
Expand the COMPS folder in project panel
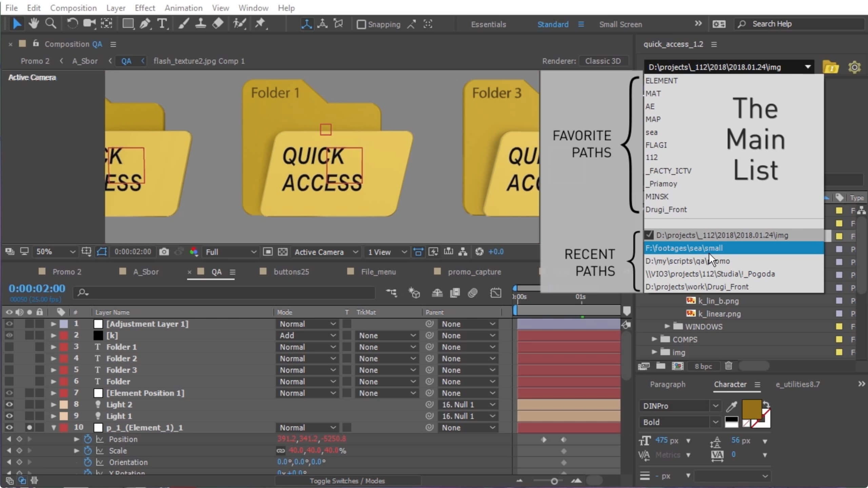654,339
